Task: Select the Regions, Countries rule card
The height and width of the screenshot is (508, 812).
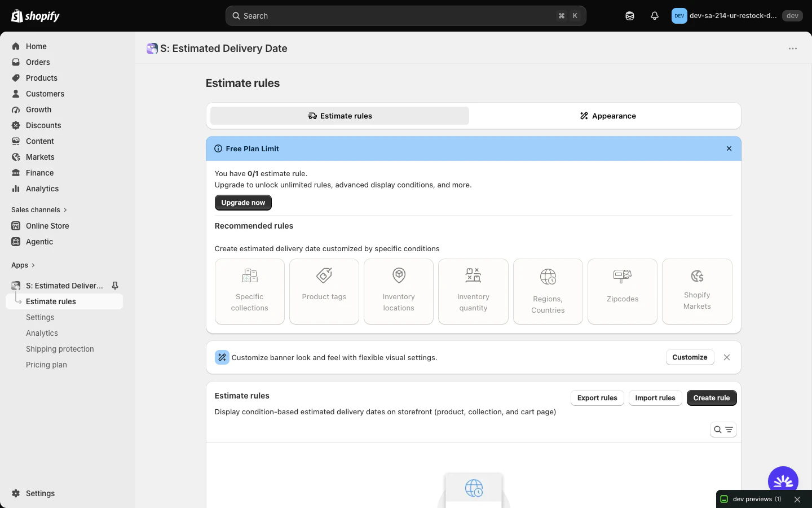Action: (x=548, y=291)
